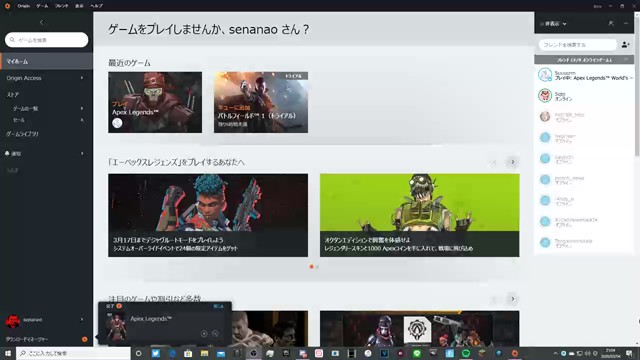Open Suuucrrn's avatar in the friends list
This screenshot has width=640, height=360.
[545, 75]
